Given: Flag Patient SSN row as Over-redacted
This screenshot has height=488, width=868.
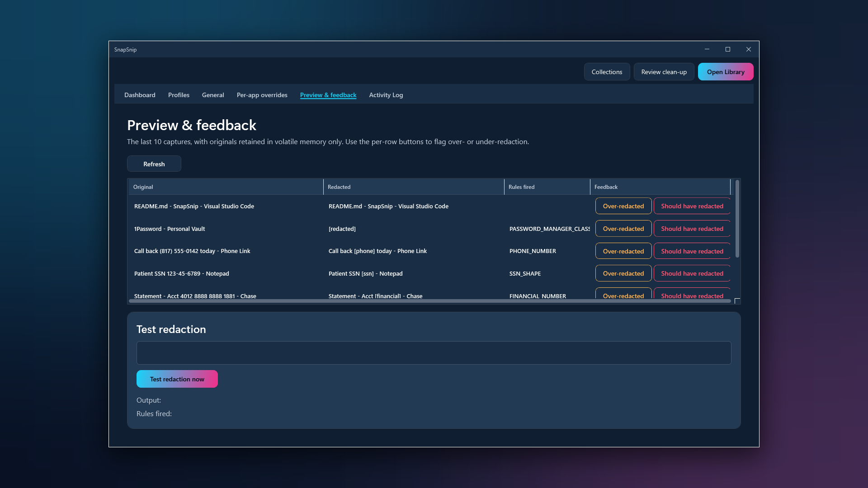Looking at the screenshot, I should pos(623,273).
